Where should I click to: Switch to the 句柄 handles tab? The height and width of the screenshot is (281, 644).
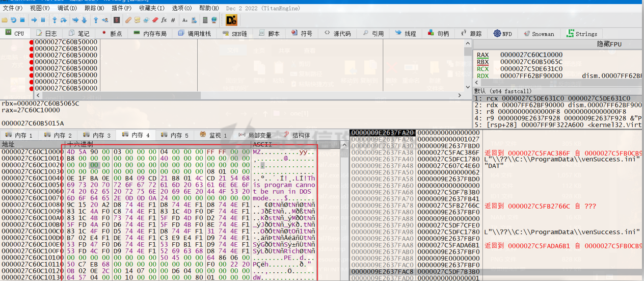coord(438,33)
